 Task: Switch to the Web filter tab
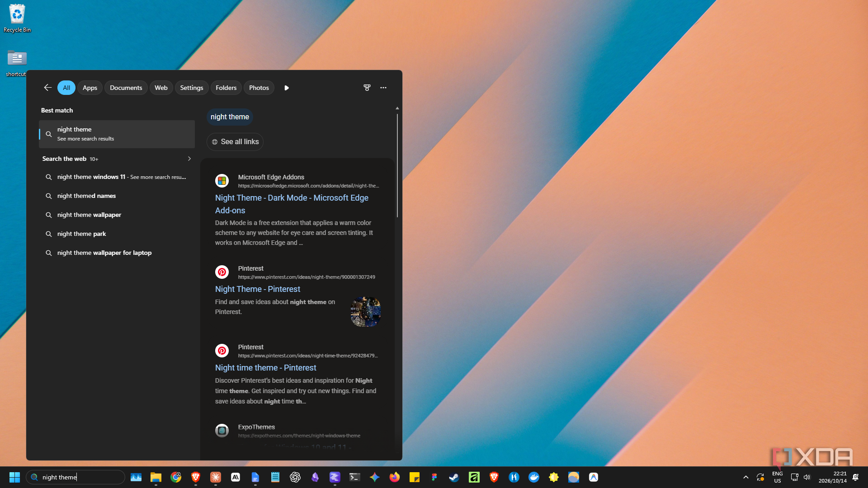click(161, 88)
